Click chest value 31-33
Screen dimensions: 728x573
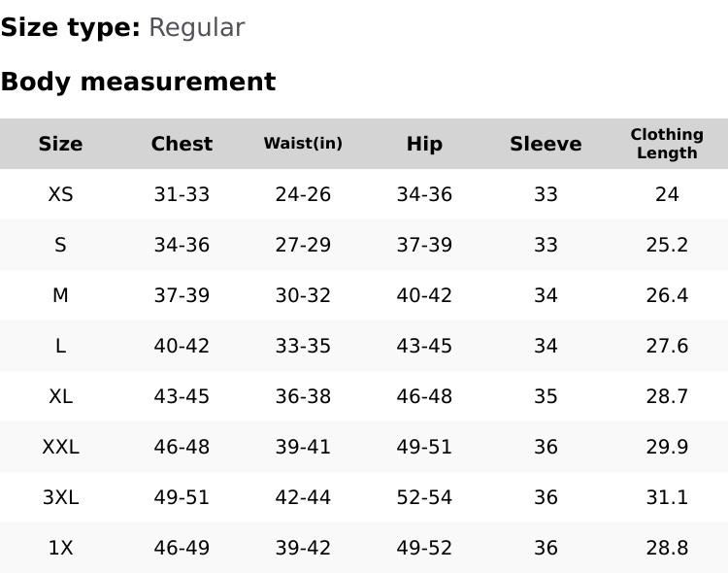[182, 194]
